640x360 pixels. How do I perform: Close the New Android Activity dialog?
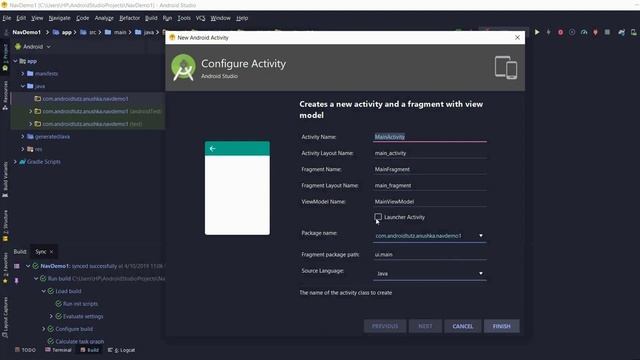tap(517, 38)
